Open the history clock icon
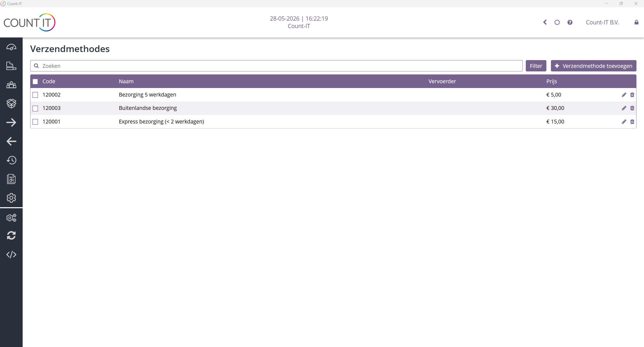 coord(11,160)
